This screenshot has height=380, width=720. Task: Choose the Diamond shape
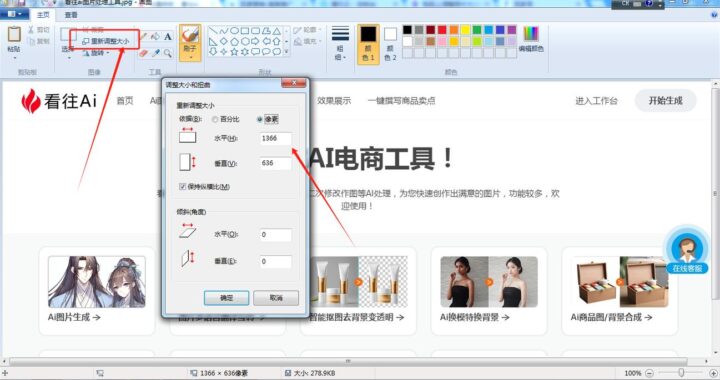(x=224, y=41)
